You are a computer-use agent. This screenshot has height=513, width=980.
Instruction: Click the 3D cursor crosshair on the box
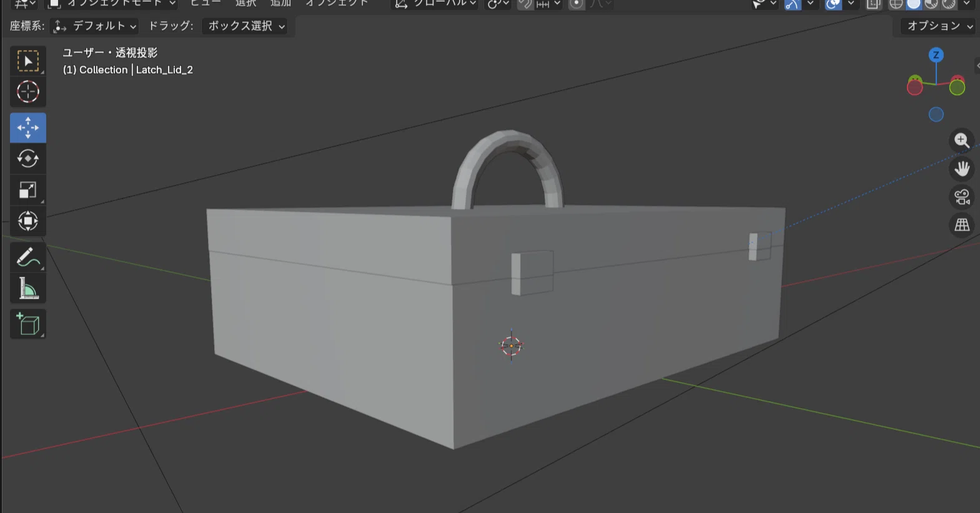[511, 345]
